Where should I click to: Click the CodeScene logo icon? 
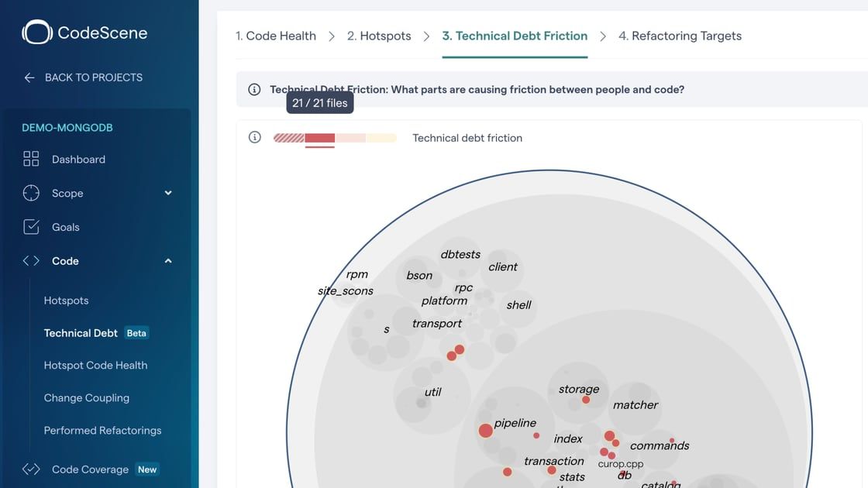click(x=37, y=32)
